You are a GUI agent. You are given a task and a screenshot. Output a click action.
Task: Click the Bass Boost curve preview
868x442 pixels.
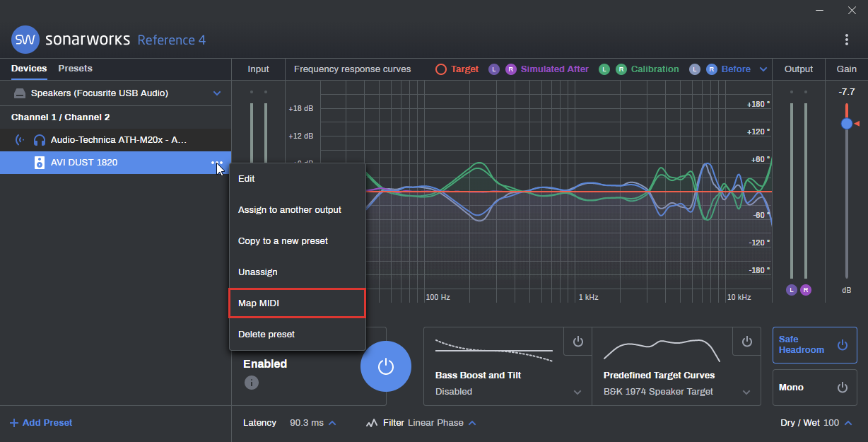[493, 349]
